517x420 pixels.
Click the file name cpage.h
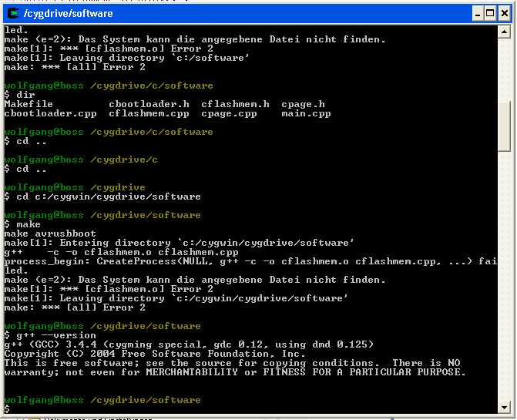(x=303, y=105)
